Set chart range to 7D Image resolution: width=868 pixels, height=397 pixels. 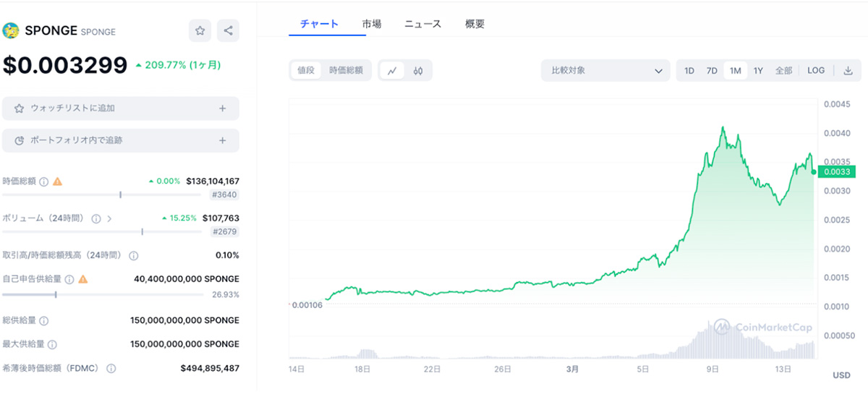(x=712, y=71)
